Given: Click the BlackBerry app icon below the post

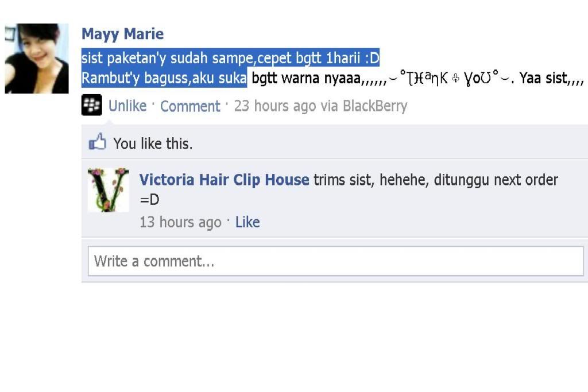Looking at the screenshot, I should (x=91, y=105).
